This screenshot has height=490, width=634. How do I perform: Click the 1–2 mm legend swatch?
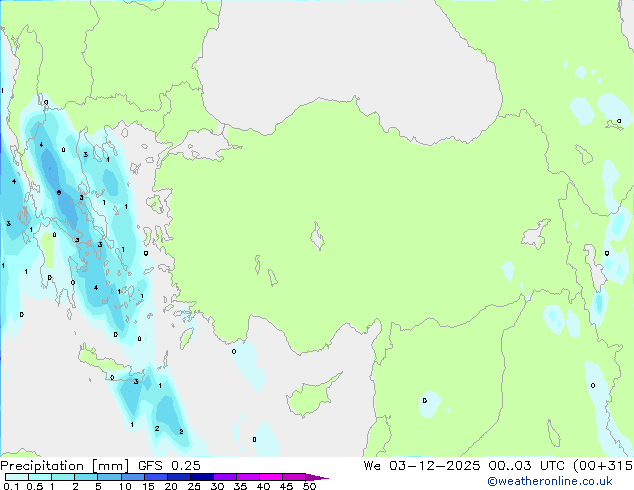(63, 477)
